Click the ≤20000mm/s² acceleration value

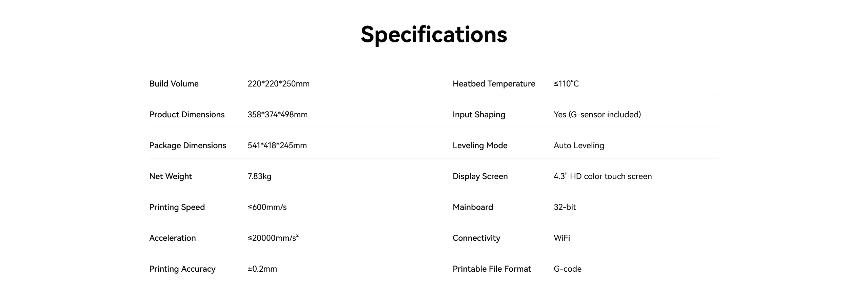(273, 238)
